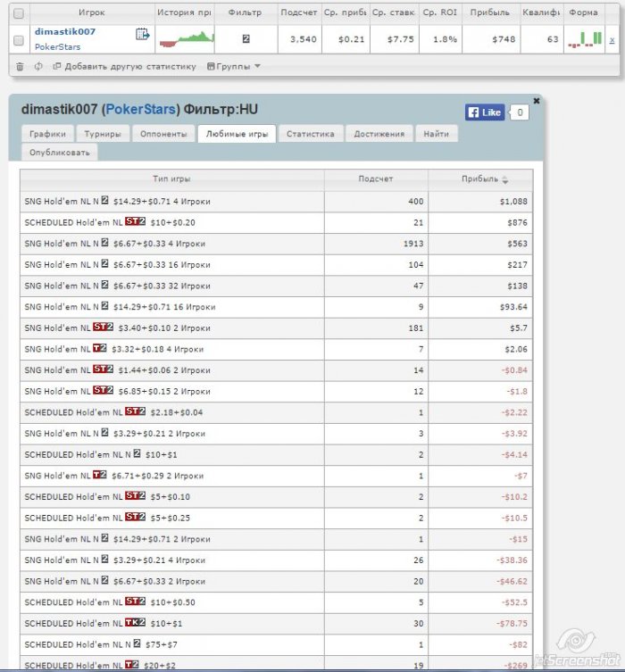Image resolution: width=625 pixels, height=672 pixels.
Task: Switch to the Статистика tab
Action: click(x=311, y=134)
